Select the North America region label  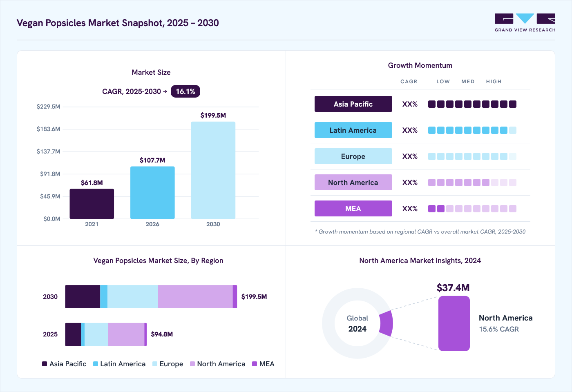pos(353,183)
